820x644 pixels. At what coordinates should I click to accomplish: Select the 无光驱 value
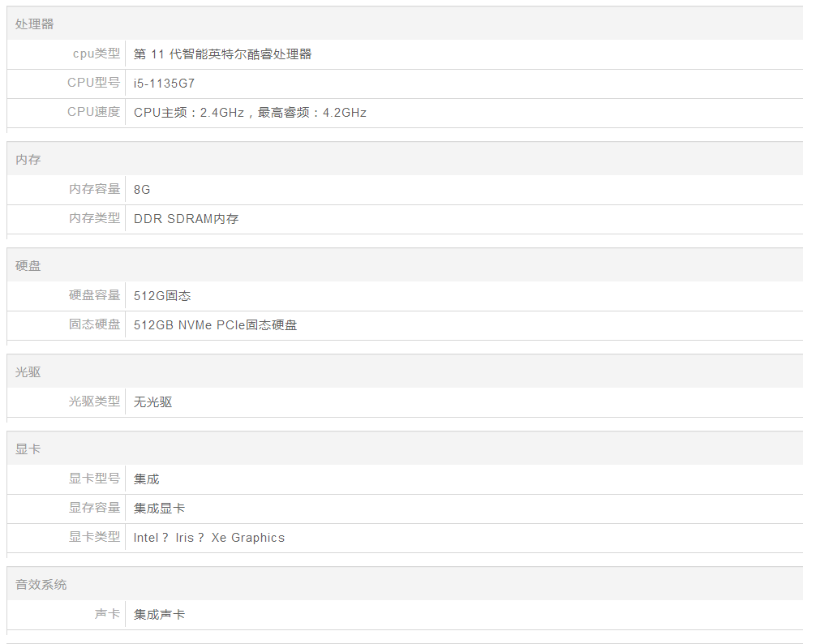click(x=152, y=402)
